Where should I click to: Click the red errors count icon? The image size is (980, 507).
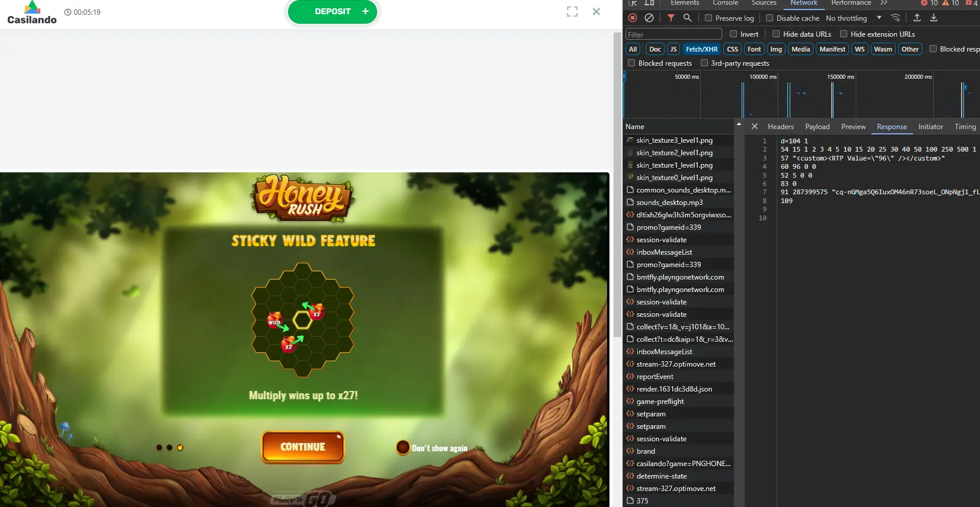[924, 3]
